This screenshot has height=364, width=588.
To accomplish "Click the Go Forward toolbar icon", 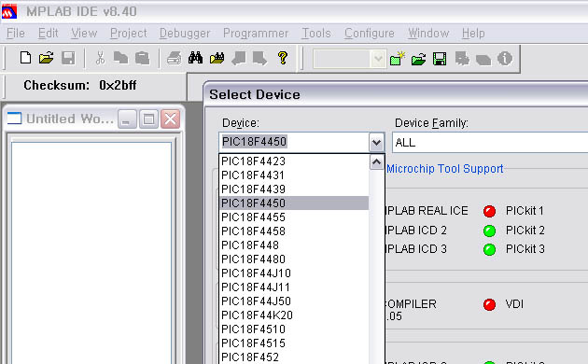I will click(260, 58).
